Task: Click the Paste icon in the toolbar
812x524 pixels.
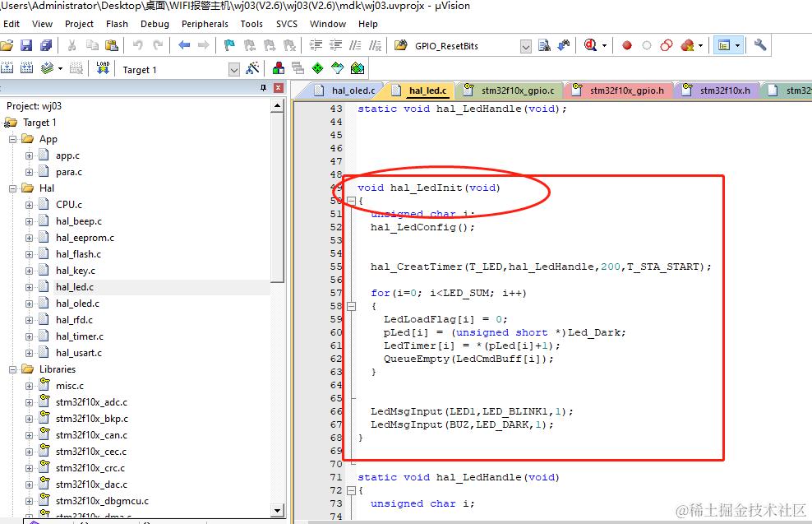Action: 111,45
